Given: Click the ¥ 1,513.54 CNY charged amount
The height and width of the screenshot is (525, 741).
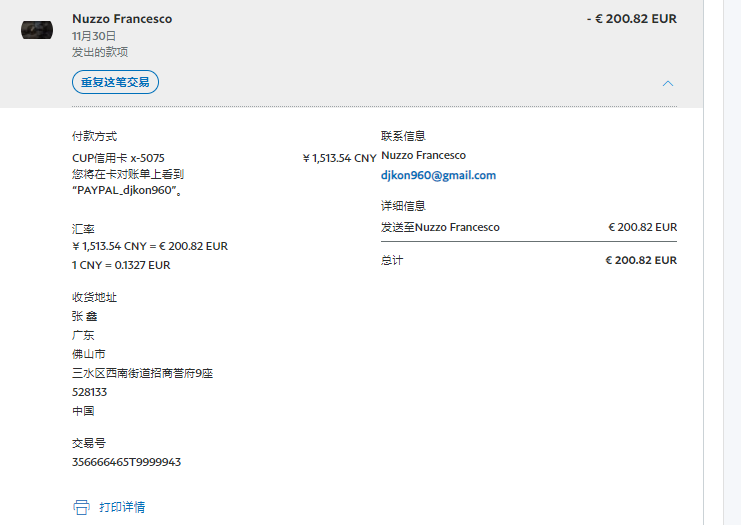Looking at the screenshot, I should tap(339, 158).
